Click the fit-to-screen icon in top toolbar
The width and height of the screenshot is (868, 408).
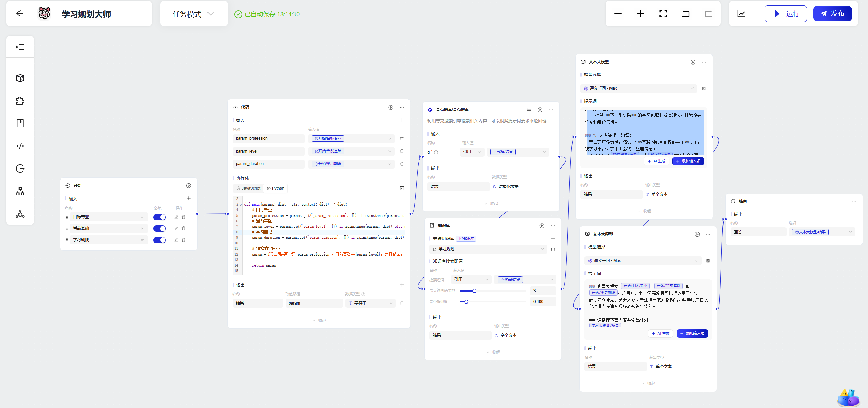663,14
